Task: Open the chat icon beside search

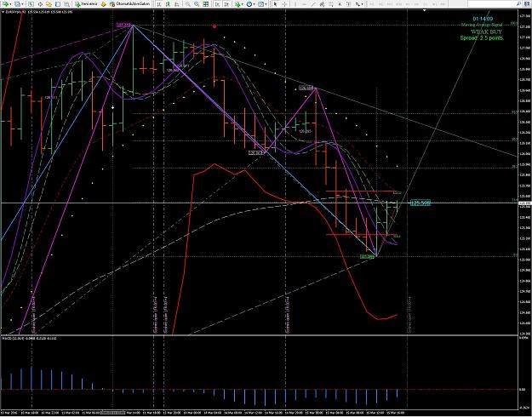Action: click(526, 3)
